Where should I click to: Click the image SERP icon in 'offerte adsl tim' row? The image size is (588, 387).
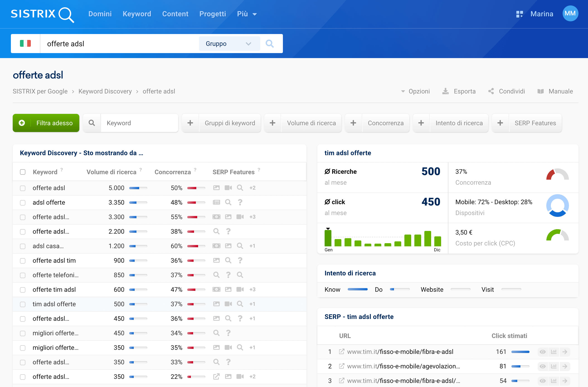click(216, 260)
